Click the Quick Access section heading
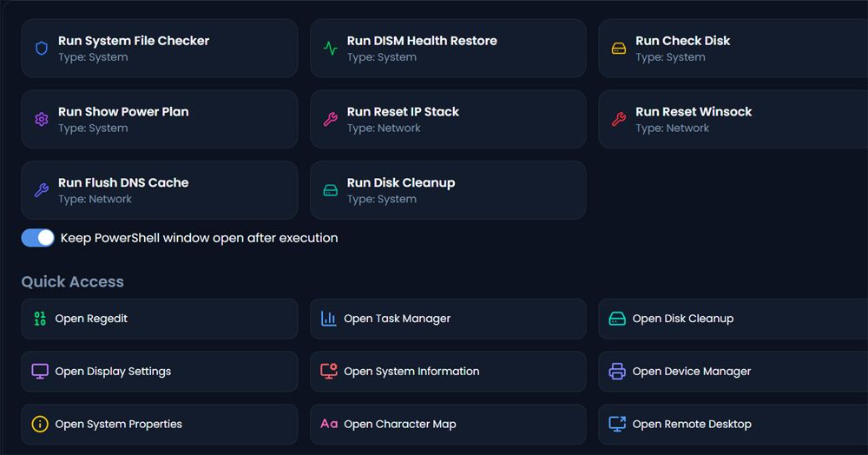The width and height of the screenshot is (868, 455). tap(73, 281)
